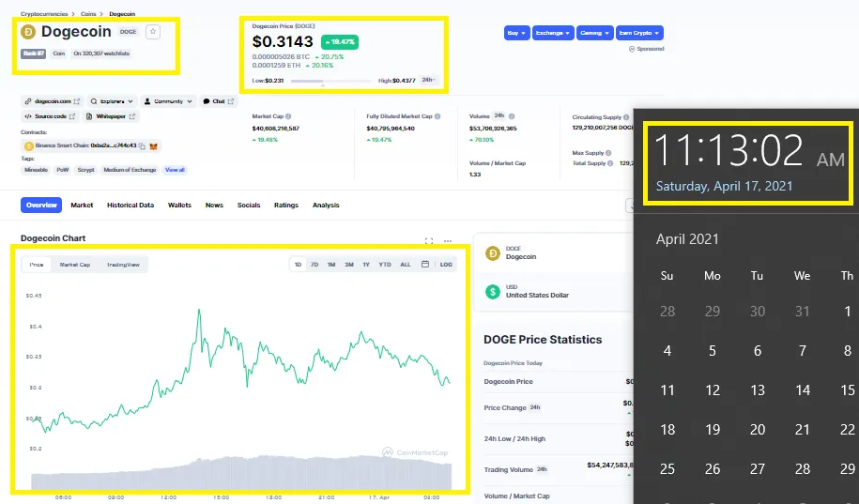The image size is (859, 504).
Task: Select the Price chart view
Action: coord(37,265)
